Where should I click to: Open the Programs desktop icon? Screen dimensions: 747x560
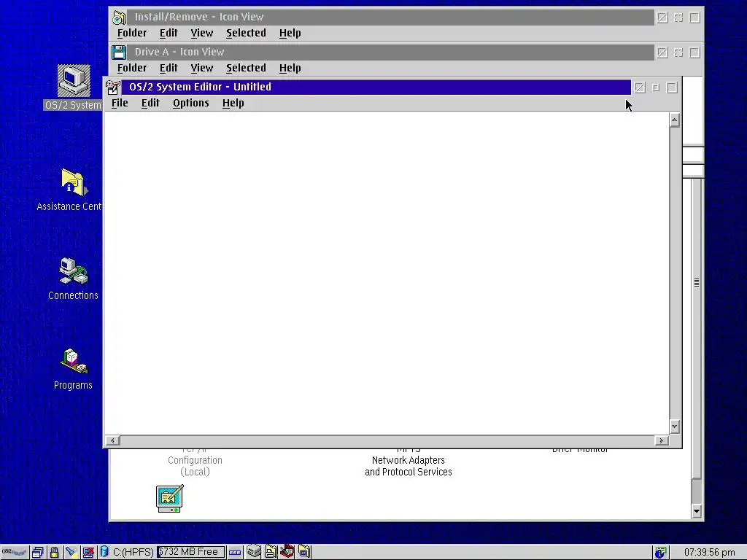(74, 361)
